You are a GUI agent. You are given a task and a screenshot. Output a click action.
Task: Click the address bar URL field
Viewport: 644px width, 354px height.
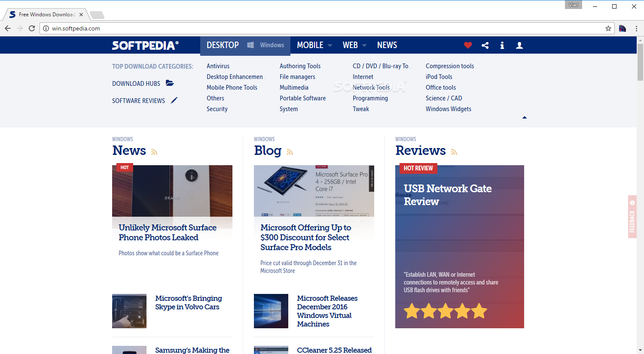pyautogui.click(x=327, y=28)
